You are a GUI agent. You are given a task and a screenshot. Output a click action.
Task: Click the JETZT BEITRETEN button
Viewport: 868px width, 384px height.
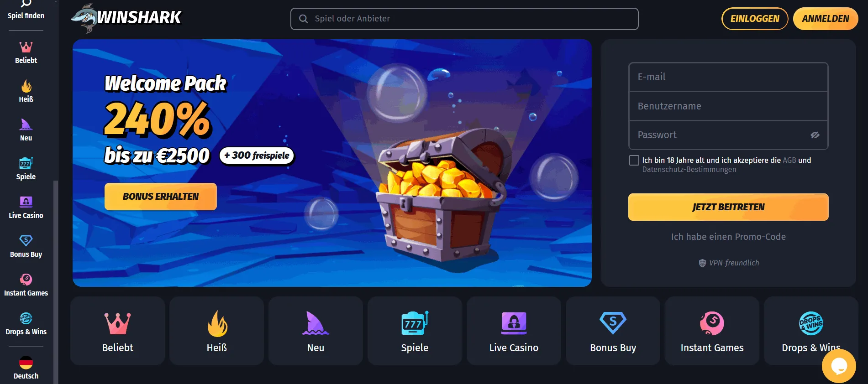point(728,207)
